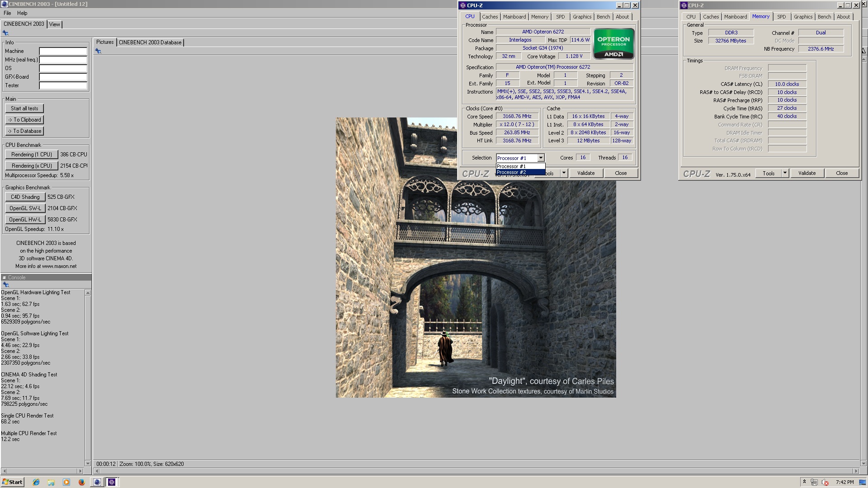The width and height of the screenshot is (868, 488).
Task: Open Bench tab in first CPU-Z window
Action: coord(603,17)
